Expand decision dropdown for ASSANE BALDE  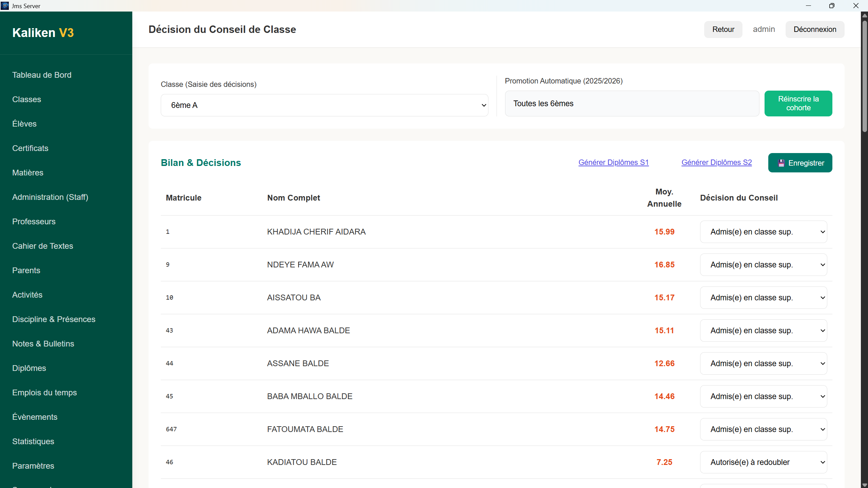763,363
